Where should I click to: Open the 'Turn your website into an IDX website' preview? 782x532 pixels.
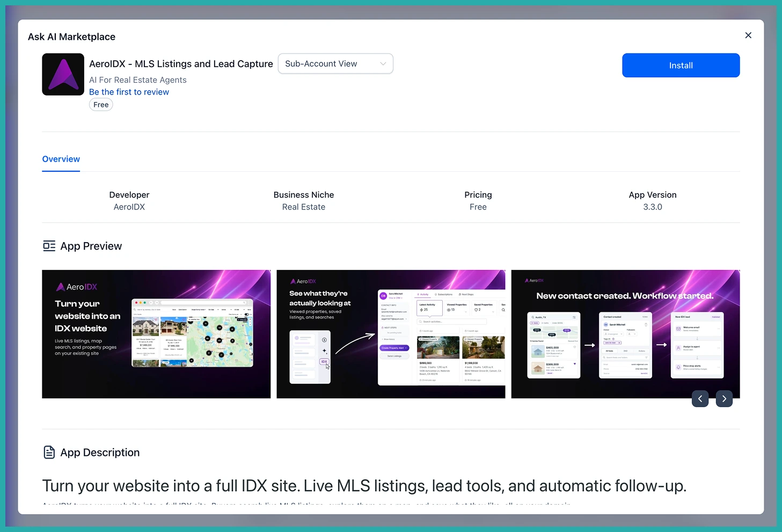click(x=156, y=334)
